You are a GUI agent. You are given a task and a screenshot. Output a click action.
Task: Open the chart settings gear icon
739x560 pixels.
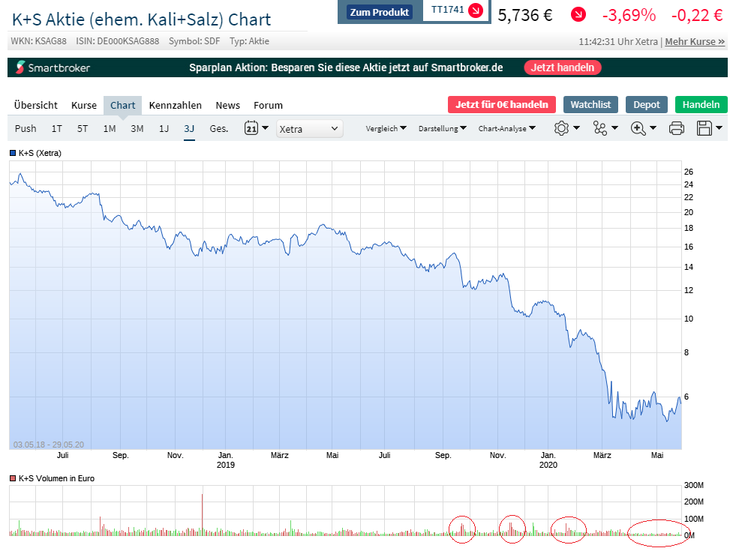(x=561, y=129)
